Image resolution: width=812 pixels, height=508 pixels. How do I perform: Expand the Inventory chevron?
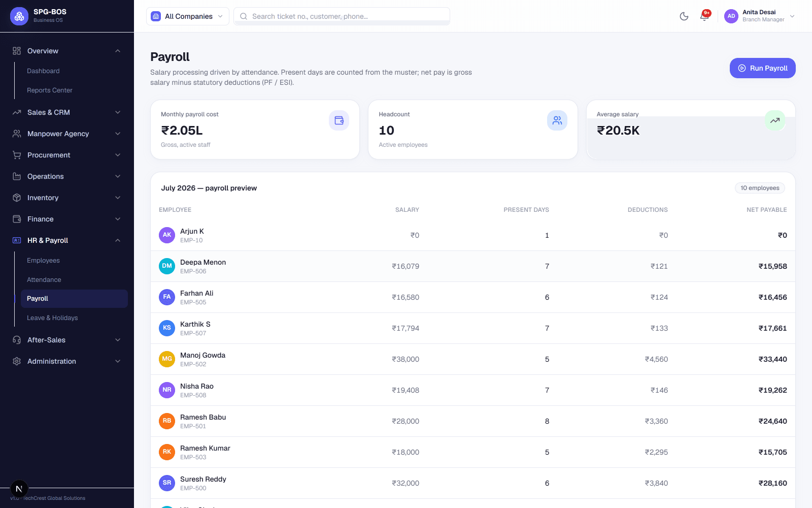coord(118,198)
